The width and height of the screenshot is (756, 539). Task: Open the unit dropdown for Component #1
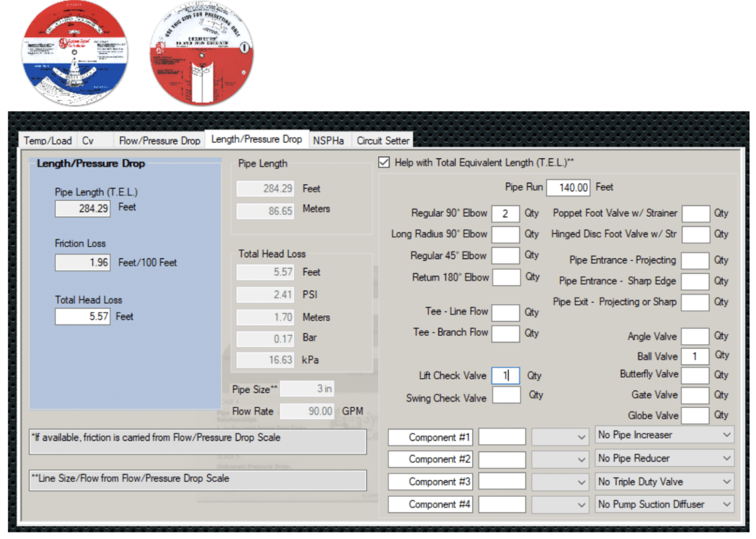click(x=560, y=437)
